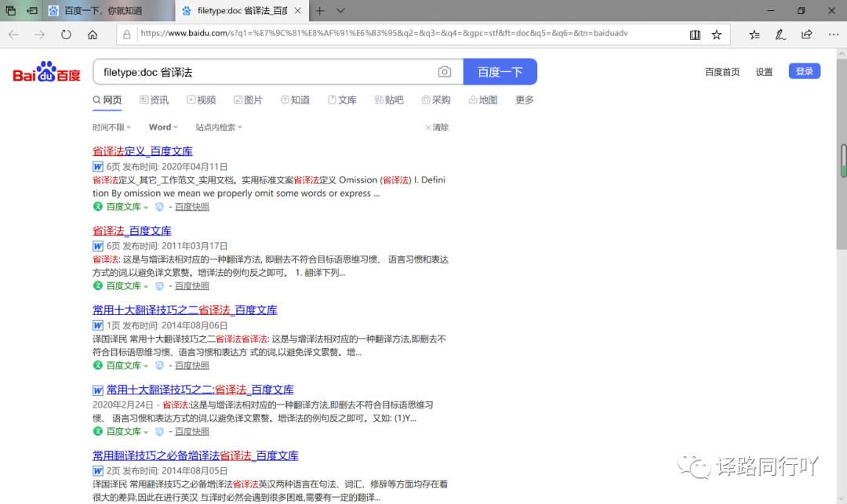Click Word icon beside 2011年03月17日 result
Screen dimensions: 847x504
[x=98, y=246]
